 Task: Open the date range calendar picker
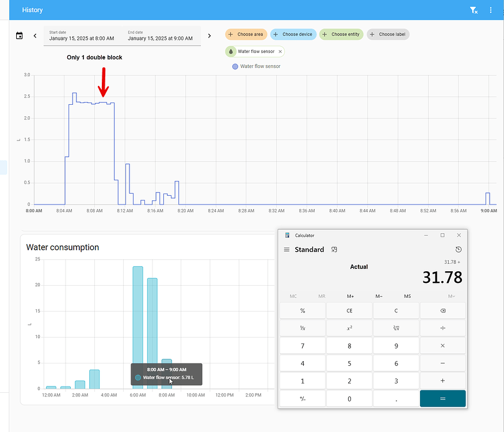coord(19,35)
